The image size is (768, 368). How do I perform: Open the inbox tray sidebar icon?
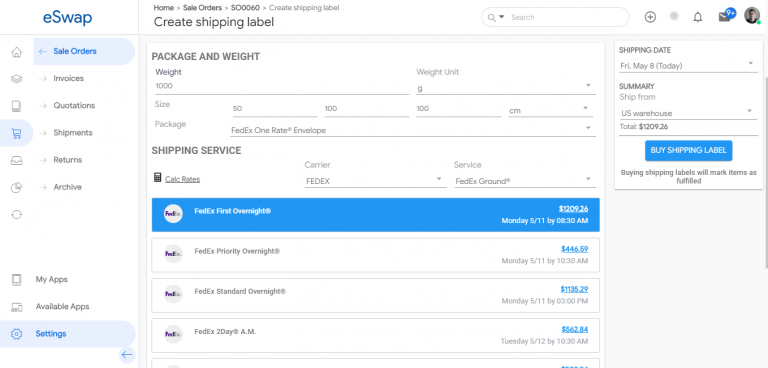pyautogui.click(x=17, y=160)
